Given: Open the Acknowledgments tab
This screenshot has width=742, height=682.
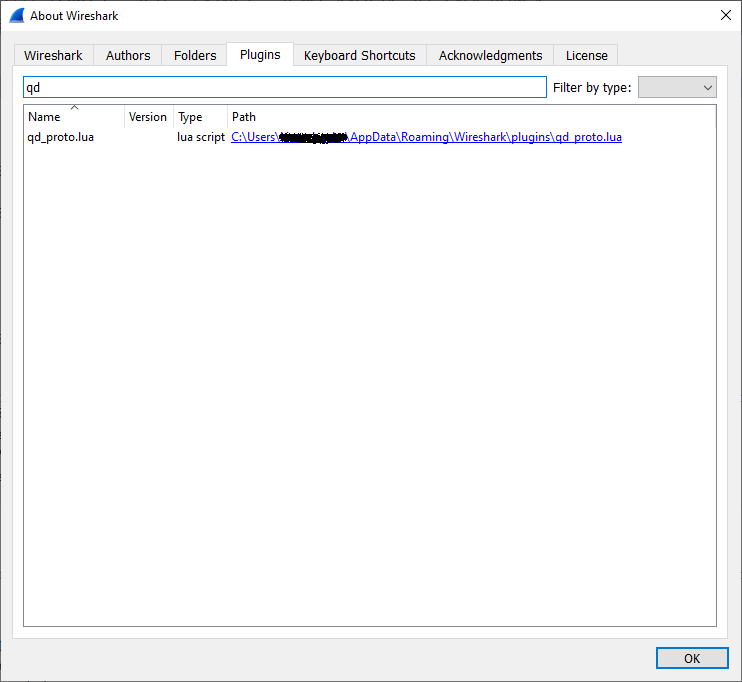Looking at the screenshot, I should click(490, 55).
